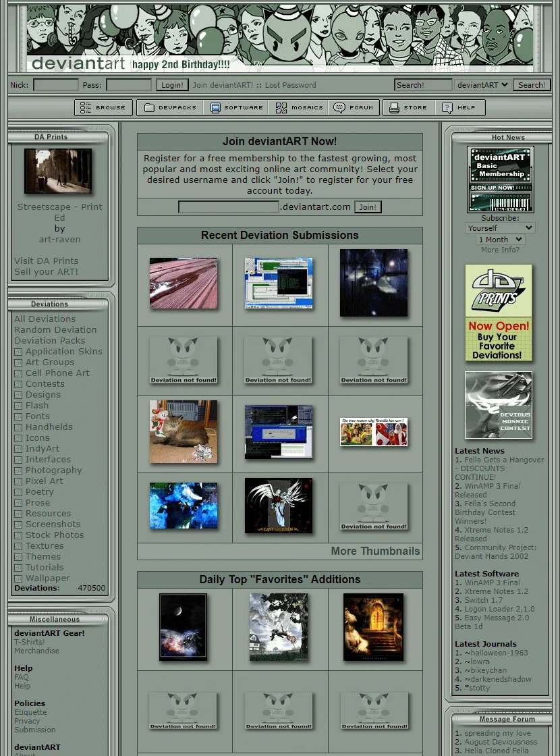560x756 pixels.
Task: Expand the Contests category icon
Action: 18,384
